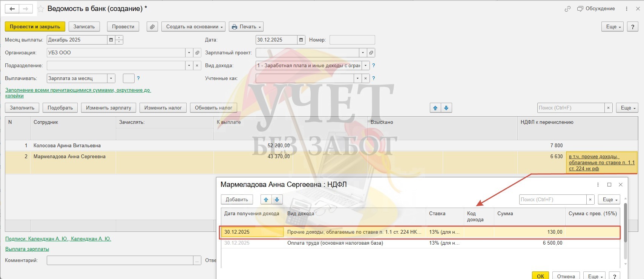Click Провести и закрыть button

35,27
